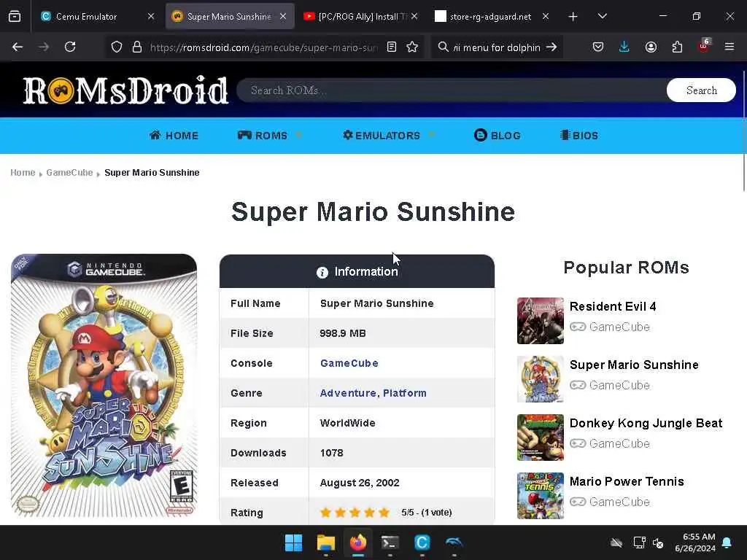The width and height of the screenshot is (747, 560).
Task: Click Resident Evil 4 thumbnail
Action: pos(541,321)
